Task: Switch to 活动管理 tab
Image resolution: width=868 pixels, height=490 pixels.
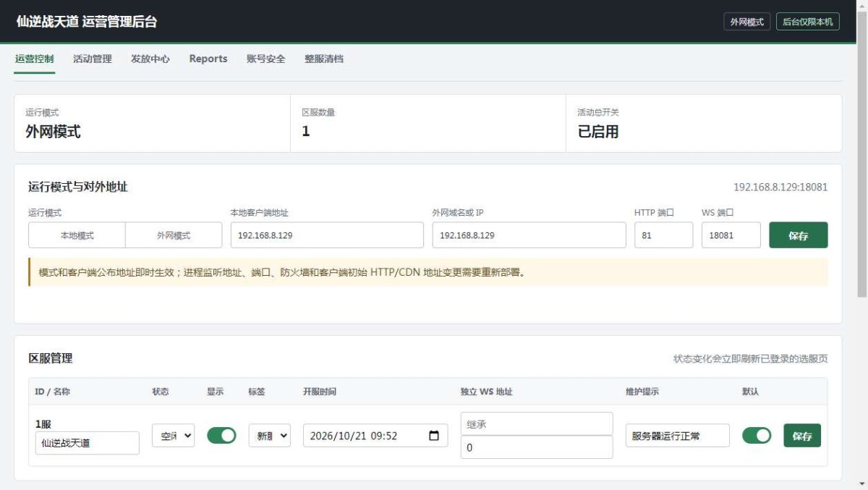Action: point(93,59)
